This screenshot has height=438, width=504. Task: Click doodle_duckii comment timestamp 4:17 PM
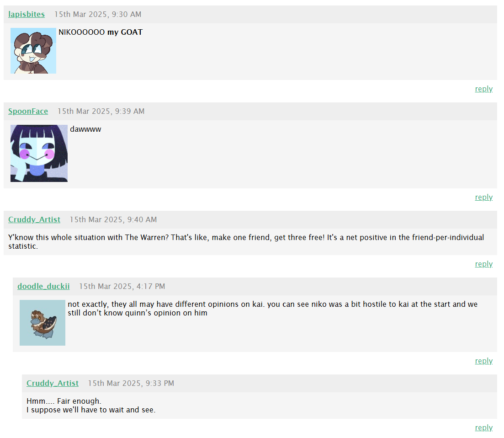click(122, 287)
